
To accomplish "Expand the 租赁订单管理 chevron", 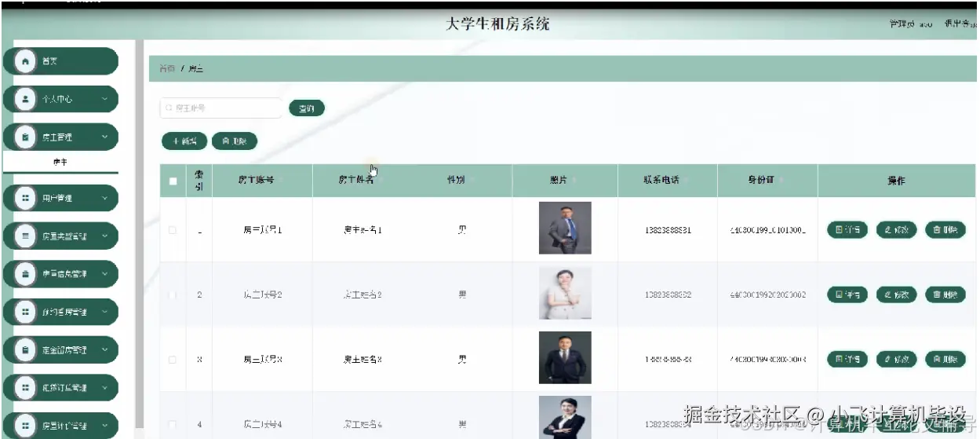I will click(104, 387).
